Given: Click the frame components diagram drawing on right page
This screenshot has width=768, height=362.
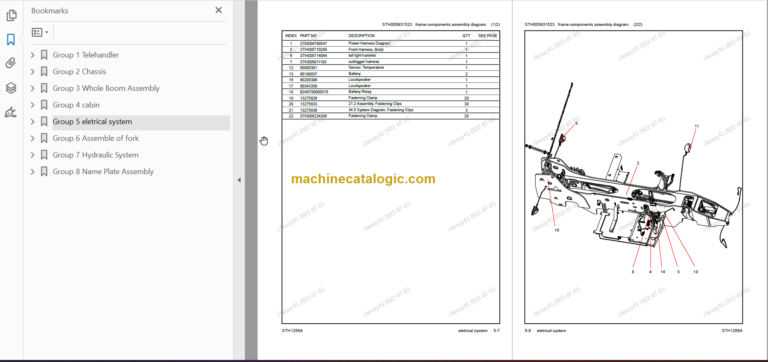Looking at the screenshot, I should (634, 176).
